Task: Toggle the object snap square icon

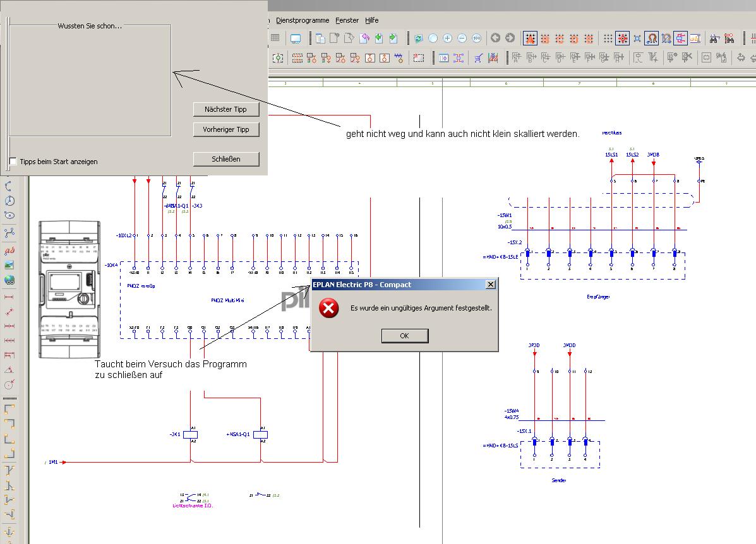Action: 637,38
